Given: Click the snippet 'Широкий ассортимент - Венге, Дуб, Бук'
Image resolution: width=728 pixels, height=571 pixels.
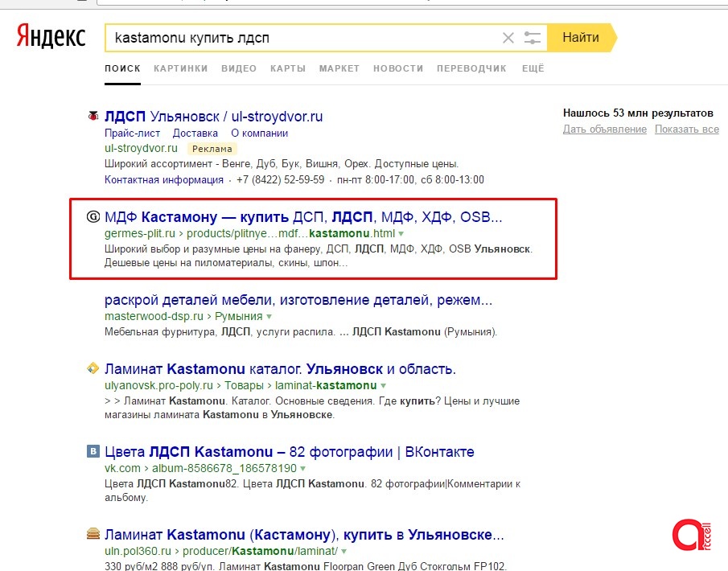Looking at the screenshot, I should point(282,164).
